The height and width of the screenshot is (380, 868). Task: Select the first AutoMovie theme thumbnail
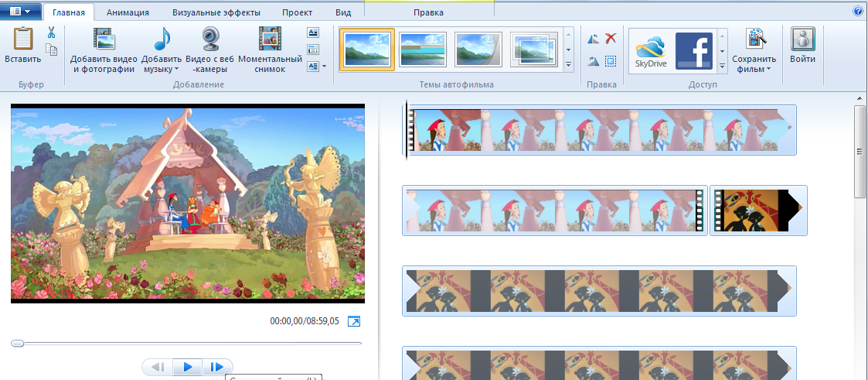(x=367, y=50)
